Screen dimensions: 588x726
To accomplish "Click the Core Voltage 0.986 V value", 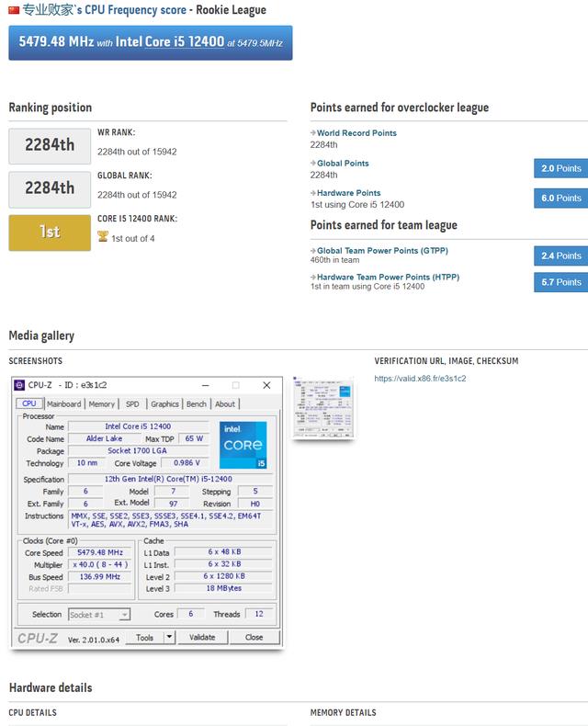I will (187, 462).
